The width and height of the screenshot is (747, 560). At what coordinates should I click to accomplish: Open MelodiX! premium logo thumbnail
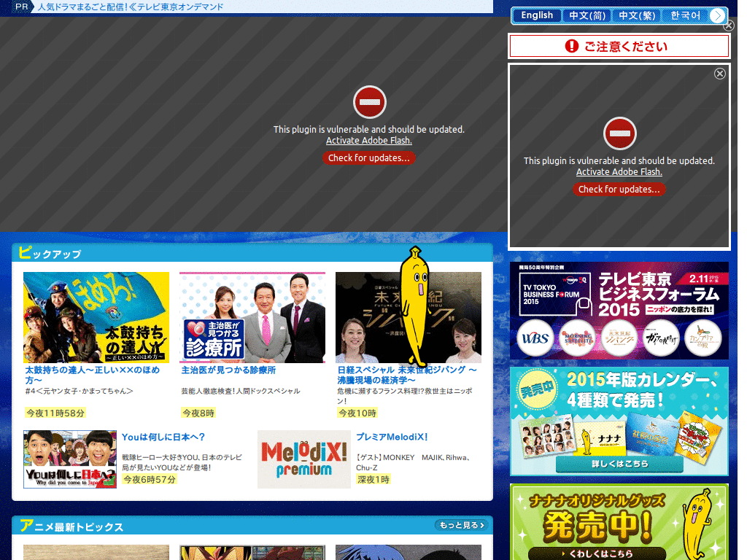(304, 459)
